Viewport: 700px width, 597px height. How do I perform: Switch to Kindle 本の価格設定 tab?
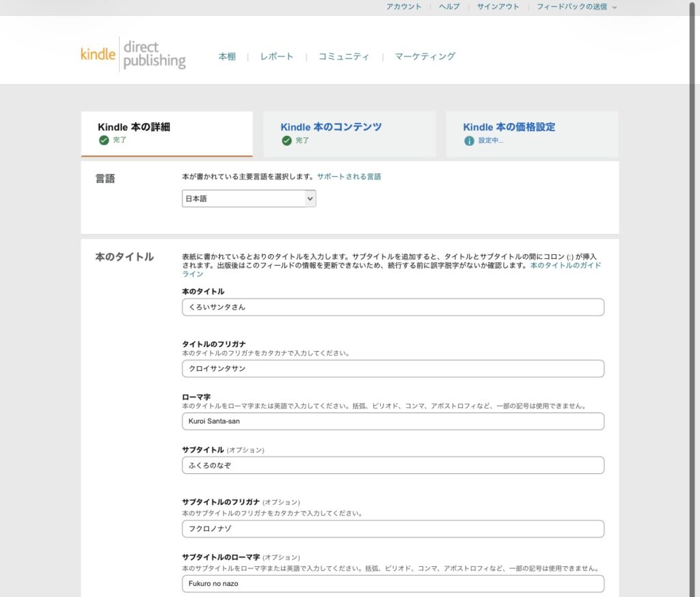tap(532, 133)
